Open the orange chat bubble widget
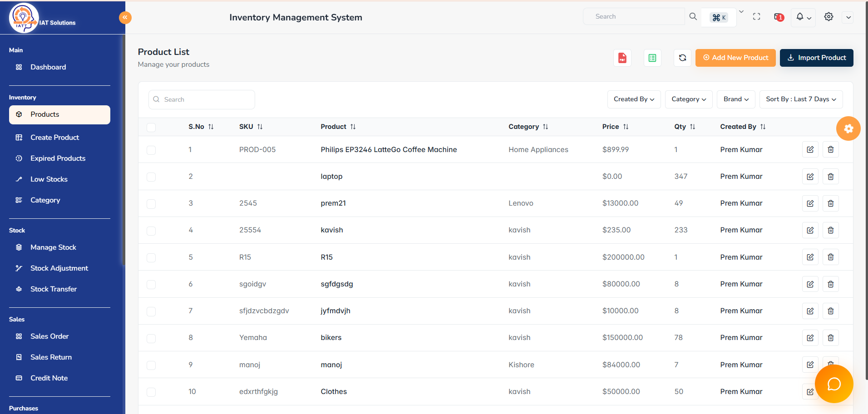The image size is (868, 414). coord(834,384)
